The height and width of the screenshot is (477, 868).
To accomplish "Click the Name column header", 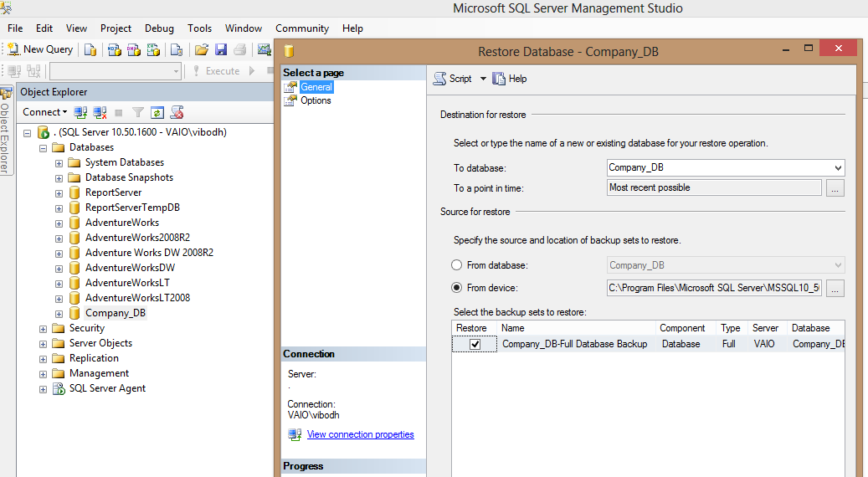I will coord(576,328).
